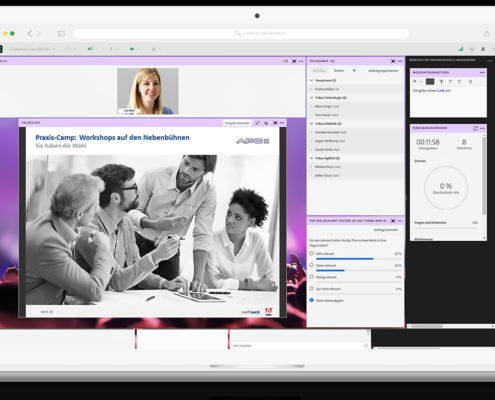
Task: Click the raise hand status icon
Action: tap(154, 49)
